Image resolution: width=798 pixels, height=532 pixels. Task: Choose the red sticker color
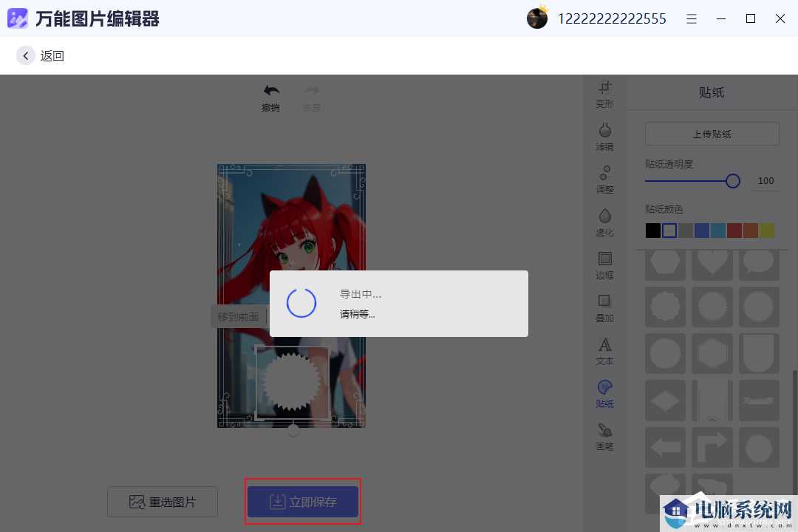coord(734,231)
